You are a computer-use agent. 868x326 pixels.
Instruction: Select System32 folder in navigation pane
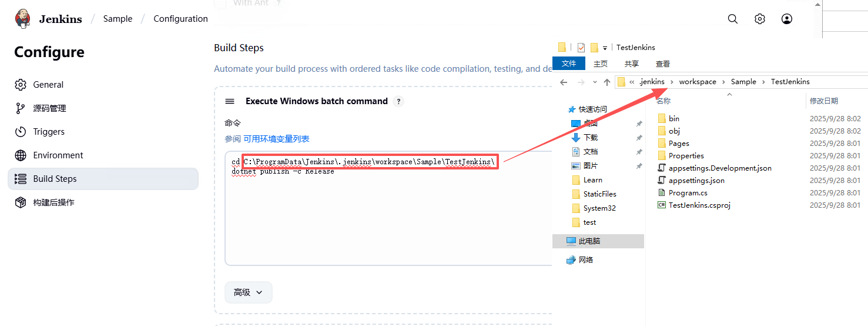pyautogui.click(x=599, y=208)
